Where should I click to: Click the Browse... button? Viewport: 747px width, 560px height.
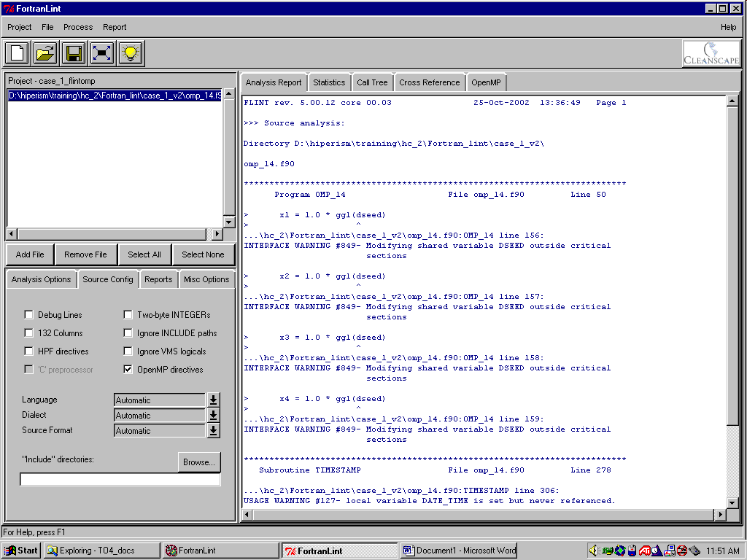tap(199, 462)
